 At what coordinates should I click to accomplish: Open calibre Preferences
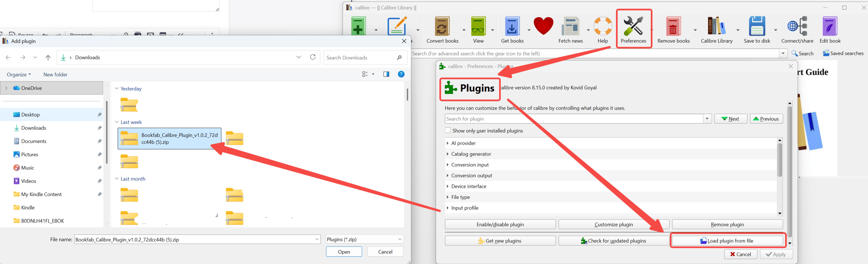[633, 30]
